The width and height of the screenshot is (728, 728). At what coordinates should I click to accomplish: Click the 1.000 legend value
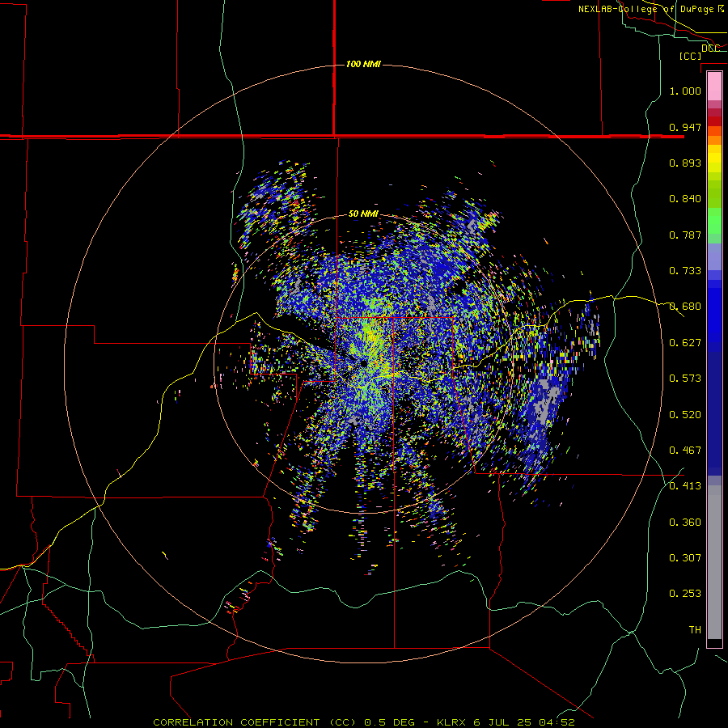click(x=685, y=91)
